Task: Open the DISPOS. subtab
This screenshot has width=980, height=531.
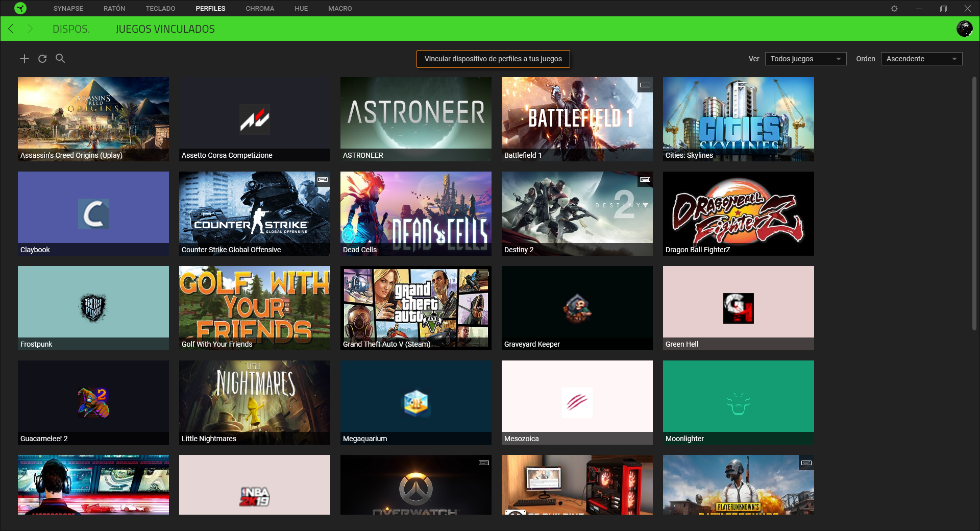Action: [x=71, y=29]
